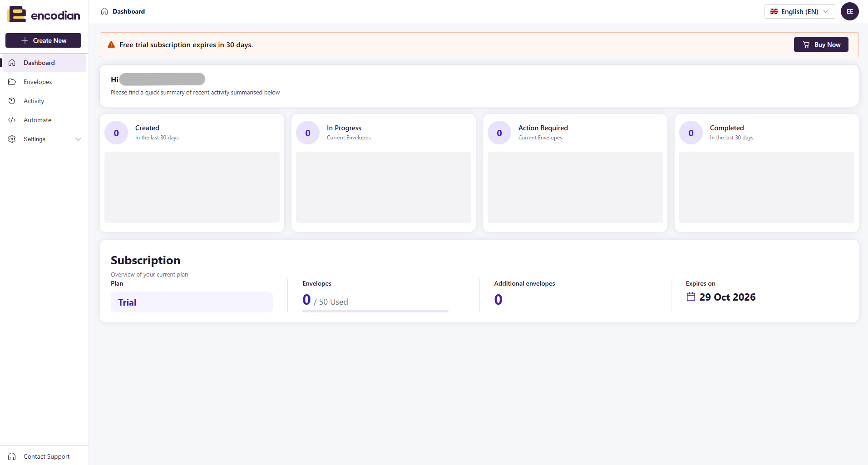Go to Activity in the sidebar

44,101
